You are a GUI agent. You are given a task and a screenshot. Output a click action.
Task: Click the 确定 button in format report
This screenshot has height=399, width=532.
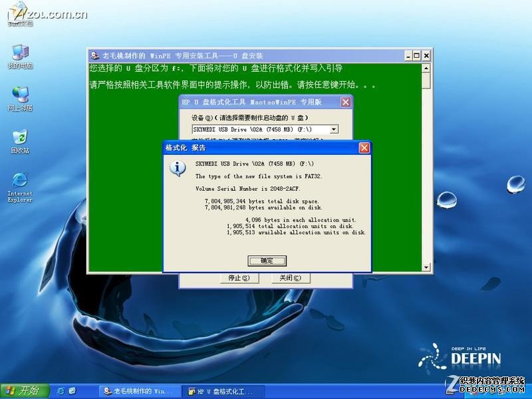pyautogui.click(x=267, y=261)
